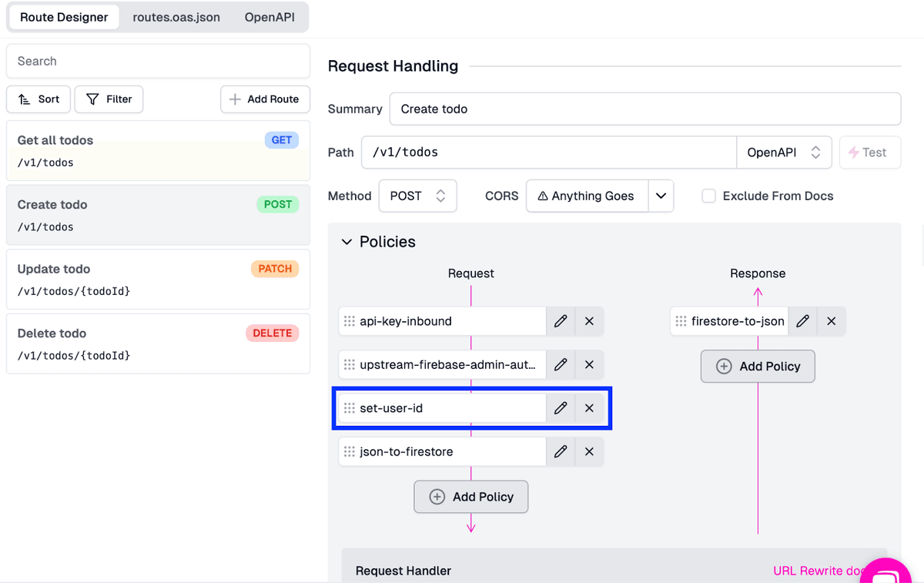924x583 pixels.
Task: Switch to the OpenAPI tab
Action: tap(269, 16)
